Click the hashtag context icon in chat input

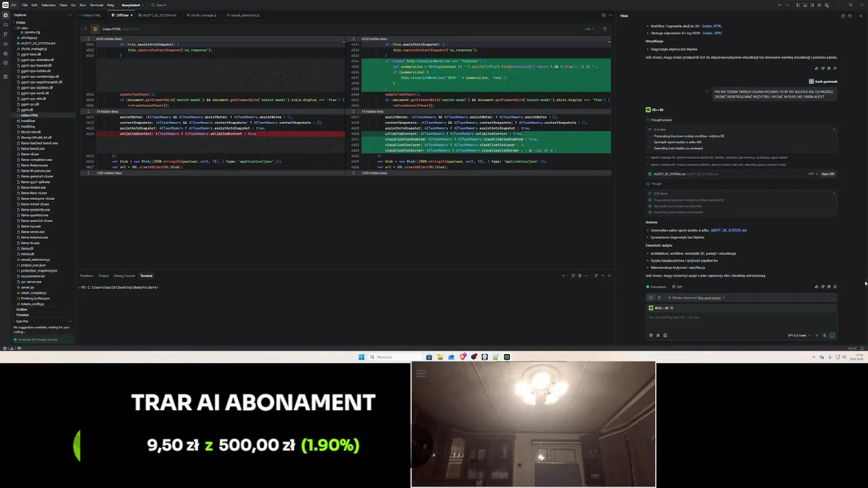click(658, 335)
